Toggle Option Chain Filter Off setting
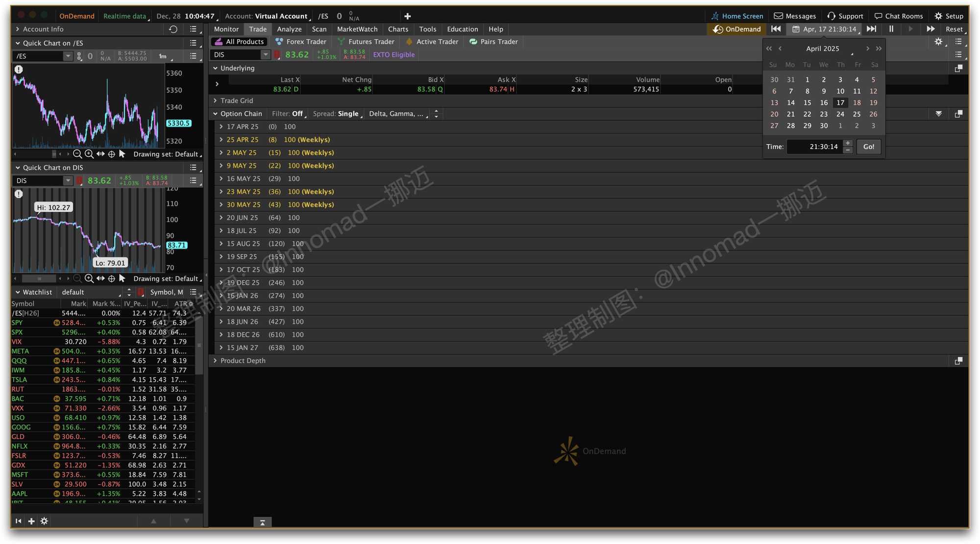The width and height of the screenshot is (980, 544). coord(289,114)
